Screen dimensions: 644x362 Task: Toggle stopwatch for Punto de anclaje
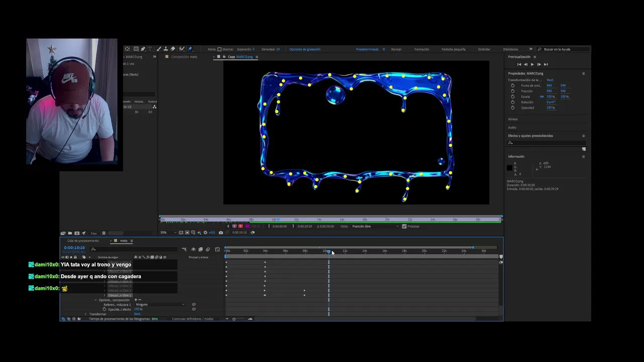513,85
